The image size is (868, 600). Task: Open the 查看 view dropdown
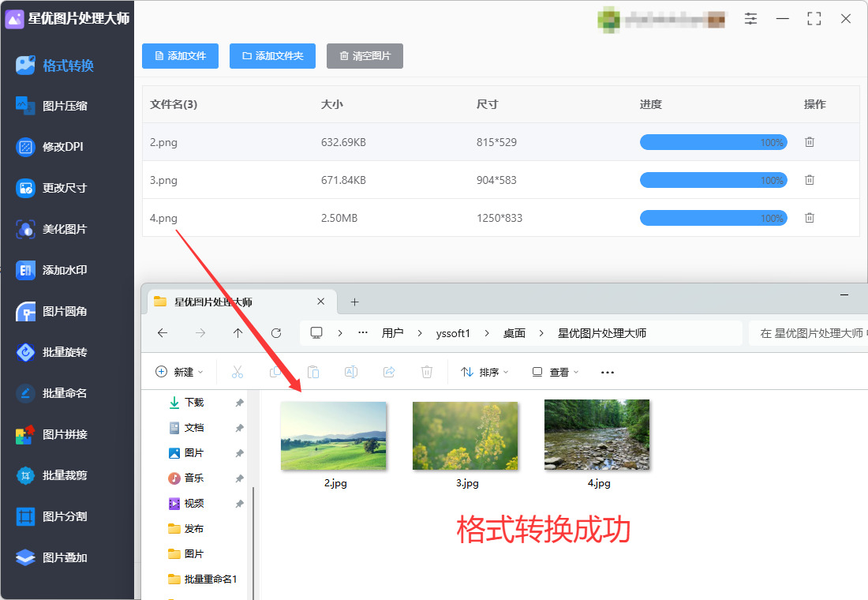coord(556,372)
